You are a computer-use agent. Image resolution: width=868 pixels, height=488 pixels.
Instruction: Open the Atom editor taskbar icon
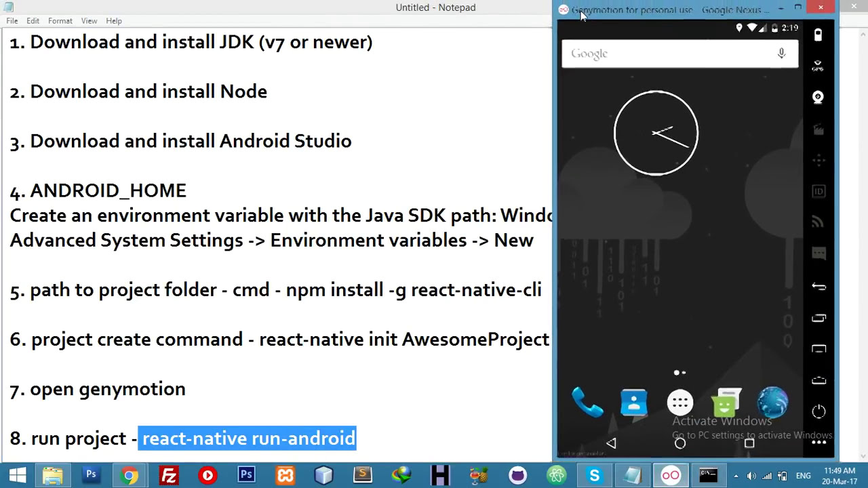point(557,476)
